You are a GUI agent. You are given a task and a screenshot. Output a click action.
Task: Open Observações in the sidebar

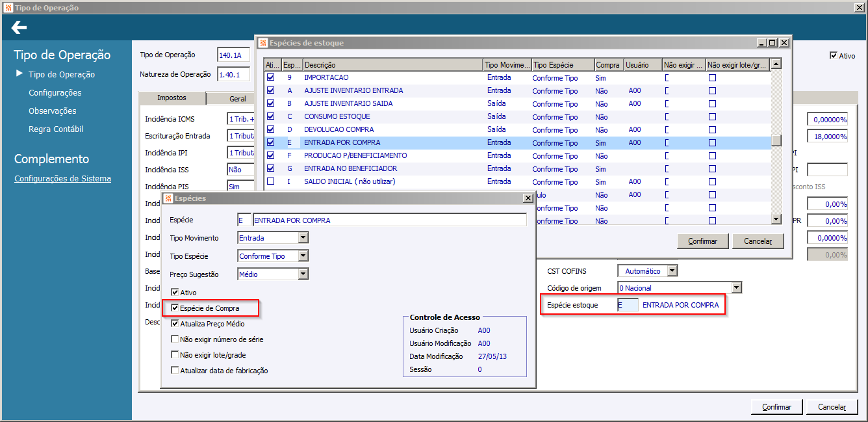point(52,111)
